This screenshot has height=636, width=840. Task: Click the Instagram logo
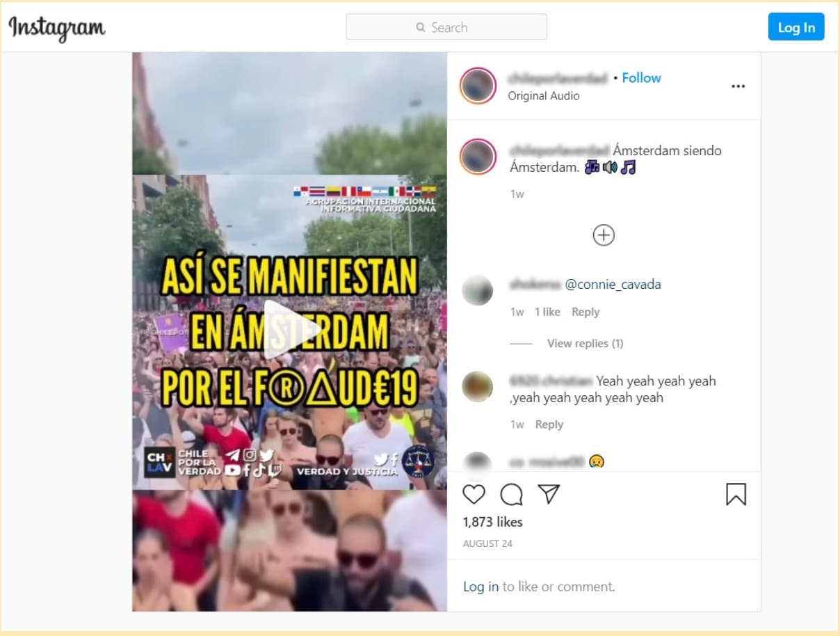[x=57, y=29]
